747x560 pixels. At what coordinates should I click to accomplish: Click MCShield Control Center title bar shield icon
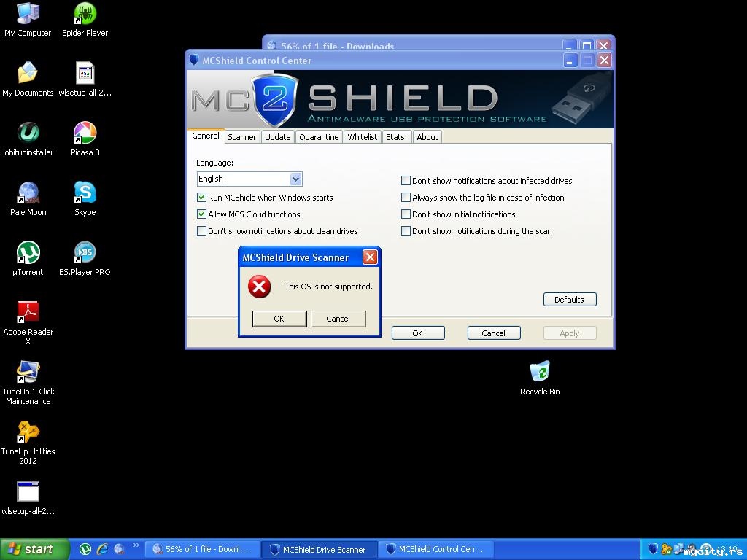[194, 60]
